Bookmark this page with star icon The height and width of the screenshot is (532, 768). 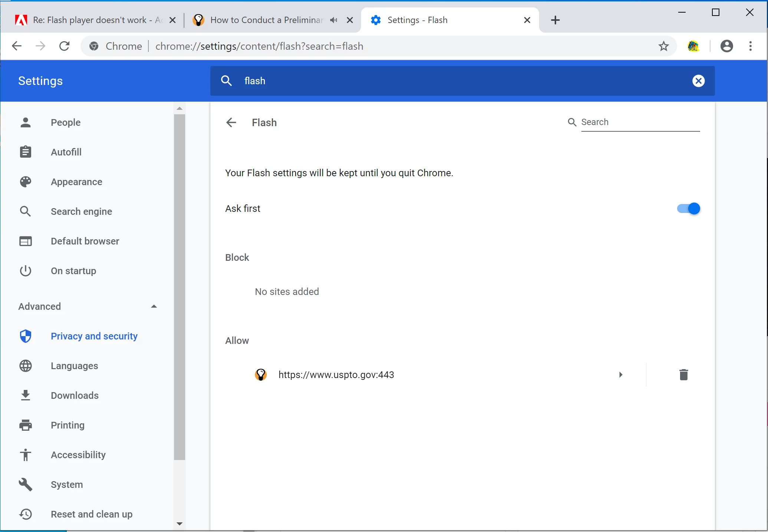coord(663,46)
